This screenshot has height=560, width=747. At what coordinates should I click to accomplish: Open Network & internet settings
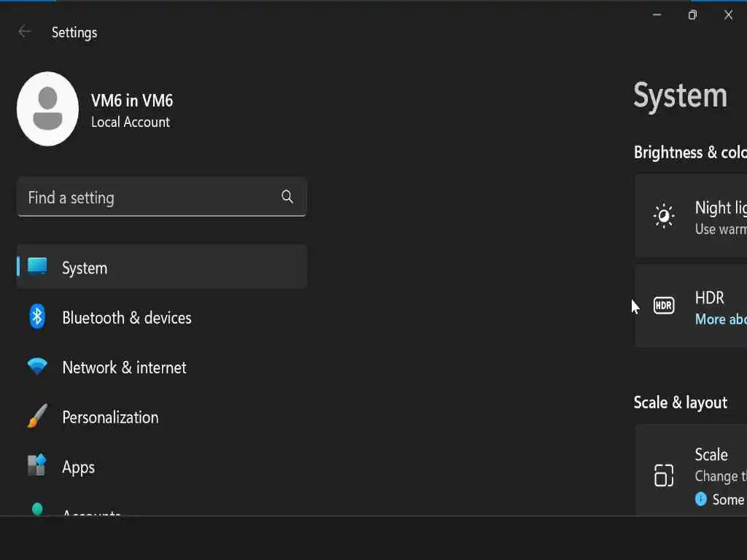(124, 367)
